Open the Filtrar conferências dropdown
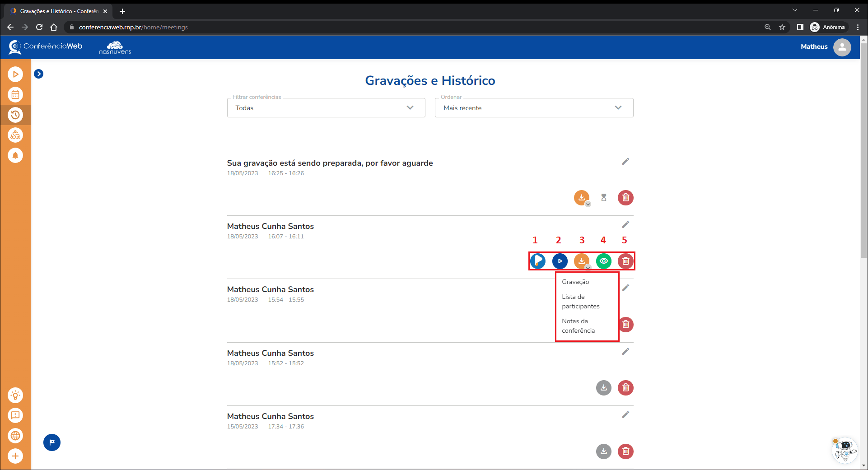 (326, 108)
